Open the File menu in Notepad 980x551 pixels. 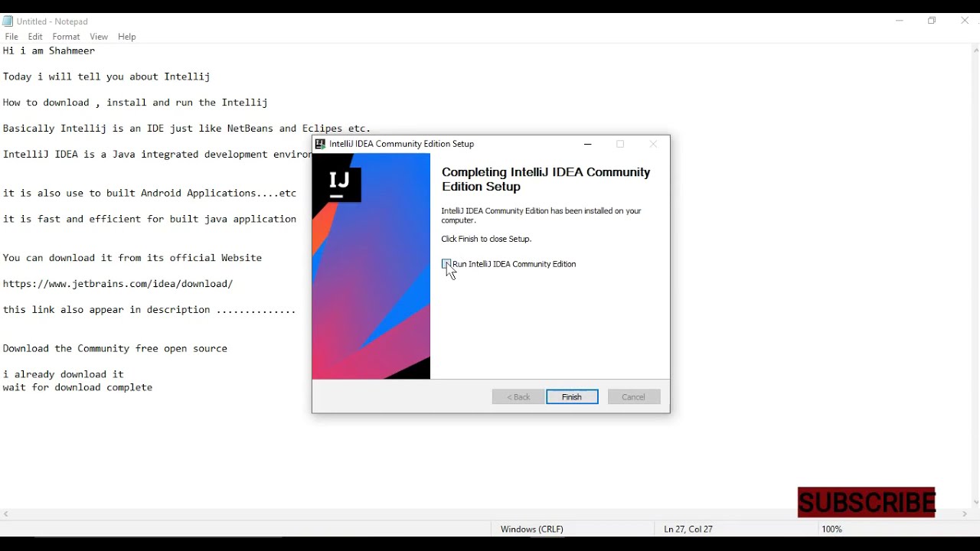[11, 37]
